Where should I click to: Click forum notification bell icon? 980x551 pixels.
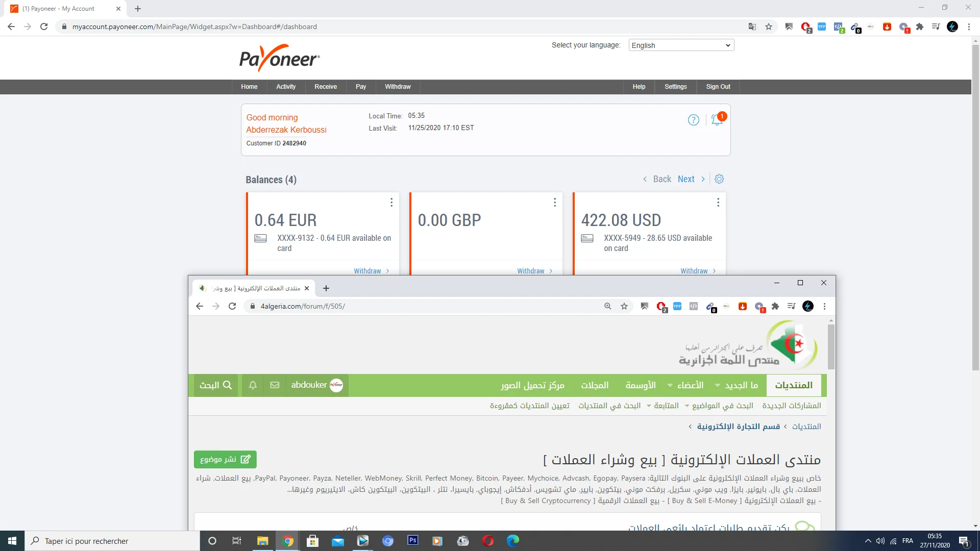[x=253, y=385]
